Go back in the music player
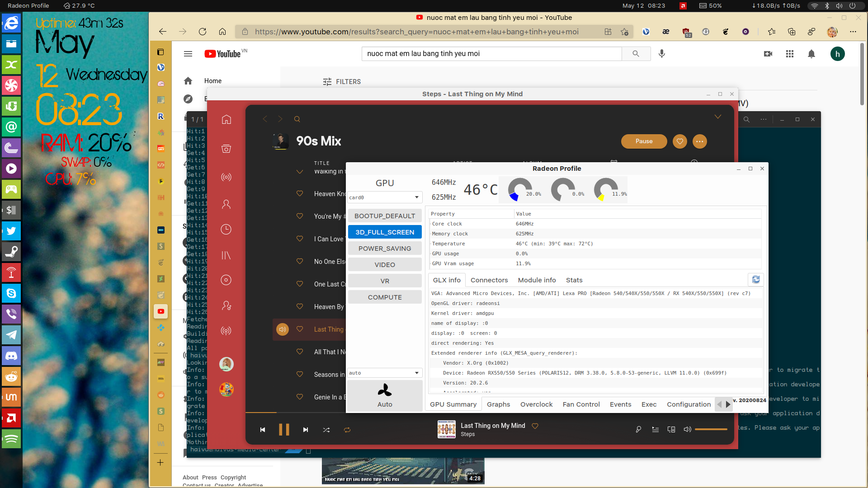This screenshot has height=488, width=868. pyautogui.click(x=265, y=119)
